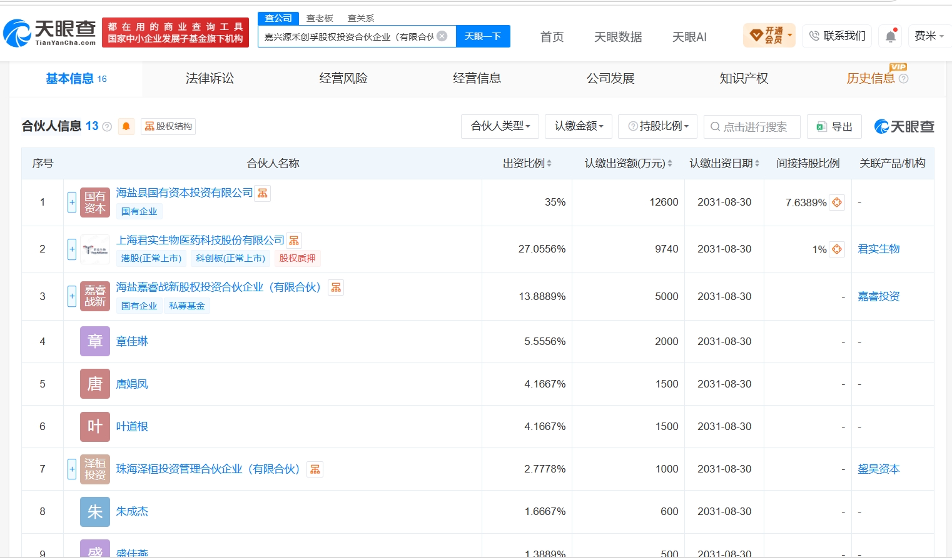Switch to 基本信息 tab
952x560 pixels.
[76, 79]
